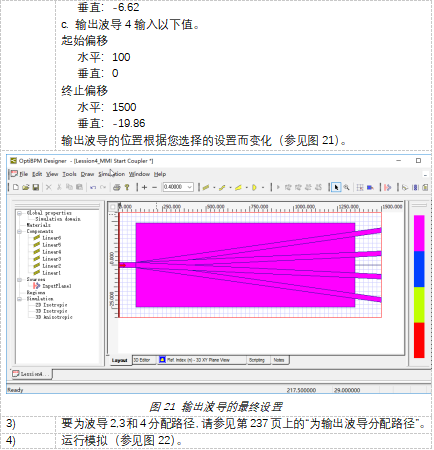This screenshot has width=434, height=450.
Task: Click the InputPlane1 icon in tree
Action: coord(37,286)
